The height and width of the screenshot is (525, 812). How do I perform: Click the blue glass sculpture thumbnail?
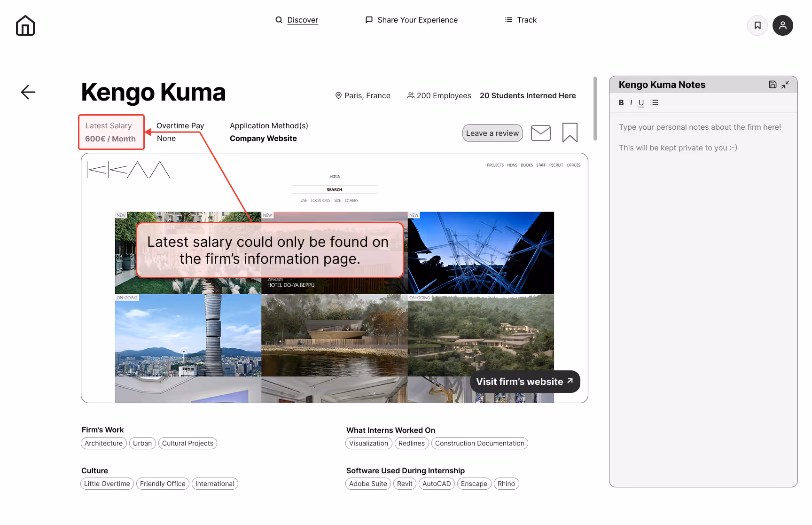481,253
